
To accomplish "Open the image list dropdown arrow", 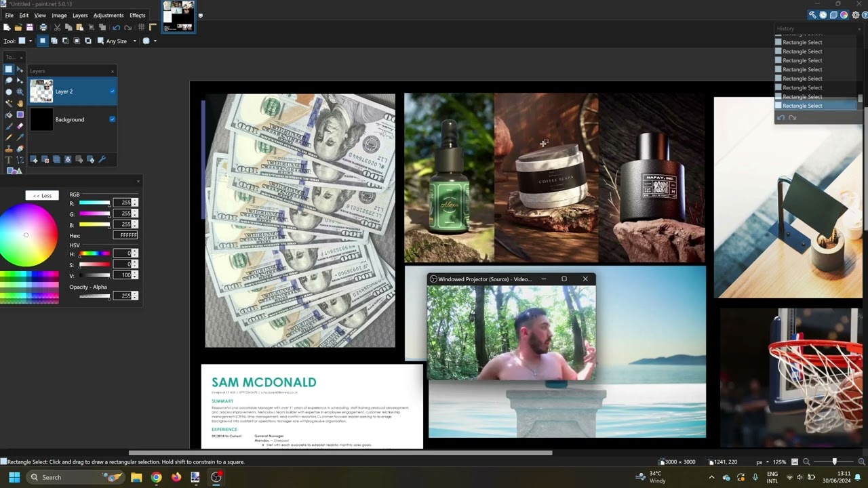I will pos(200,16).
